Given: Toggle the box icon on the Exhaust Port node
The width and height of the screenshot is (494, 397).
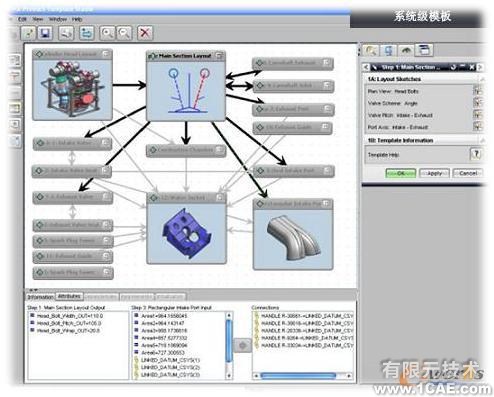Looking at the screenshot, I should (x=327, y=109).
